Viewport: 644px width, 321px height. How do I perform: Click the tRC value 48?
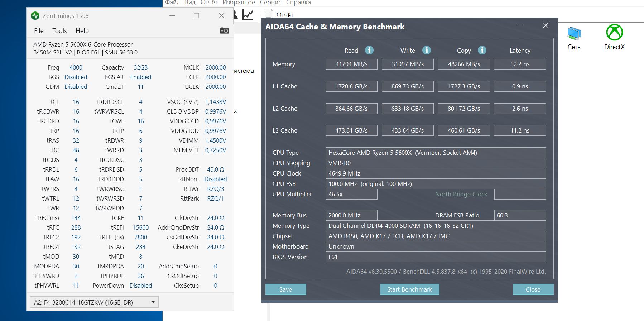click(x=76, y=150)
